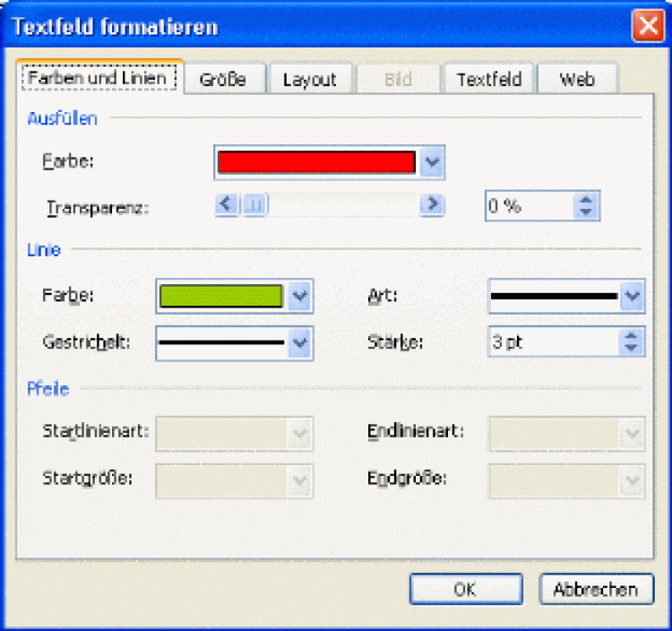Click the Transparenz slider right arrow
Viewport: 672px width, 631px height.
[x=433, y=205]
